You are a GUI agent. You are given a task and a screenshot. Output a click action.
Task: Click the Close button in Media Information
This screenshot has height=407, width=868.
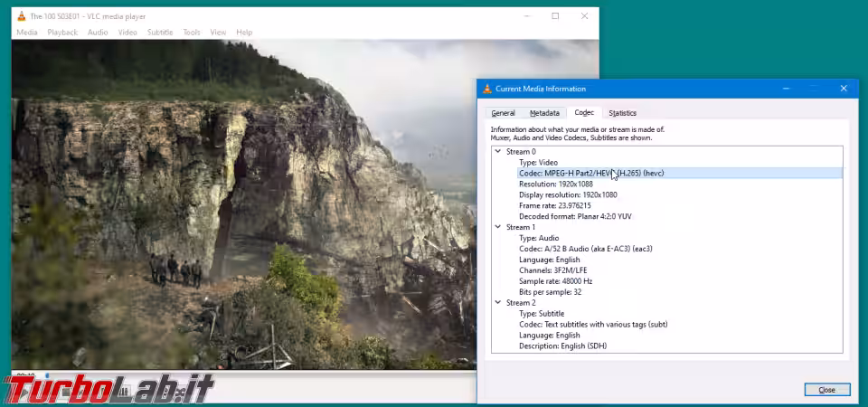pyautogui.click(x=827, y=390)
